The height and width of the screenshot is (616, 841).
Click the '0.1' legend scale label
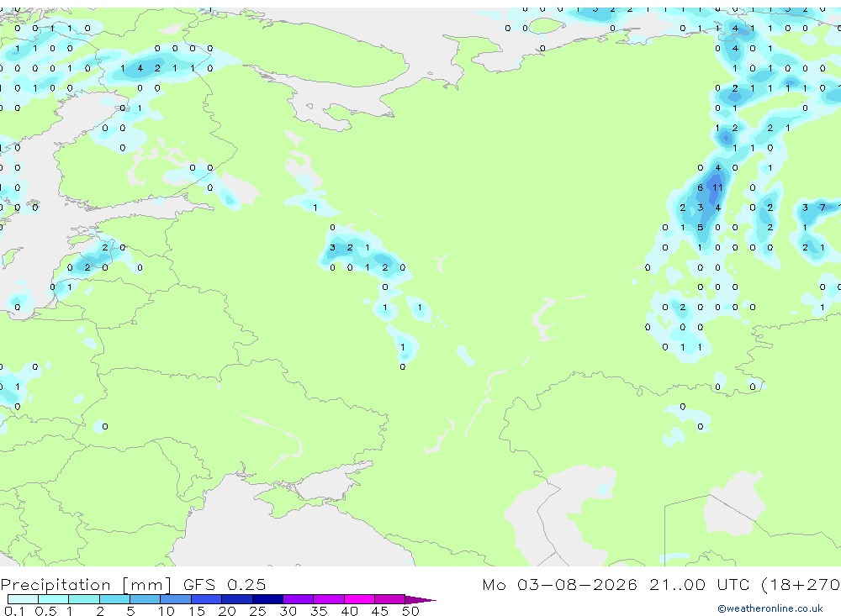pos(14,611)
